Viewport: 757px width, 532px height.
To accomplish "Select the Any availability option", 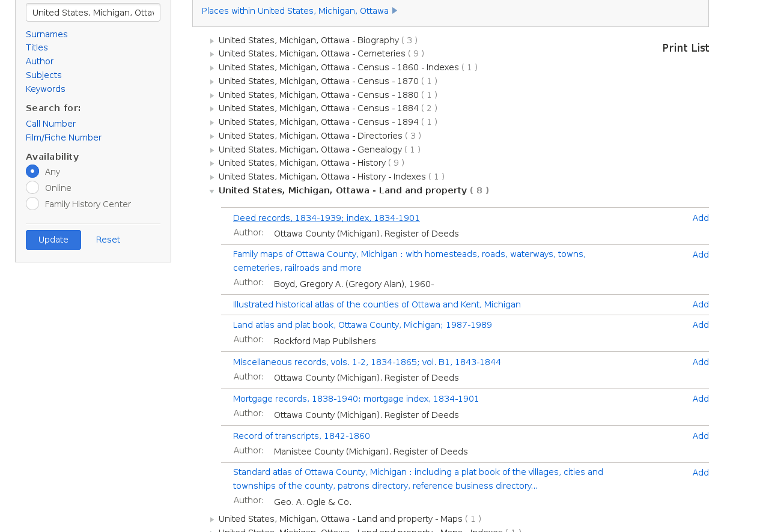I will pos(32,172).
